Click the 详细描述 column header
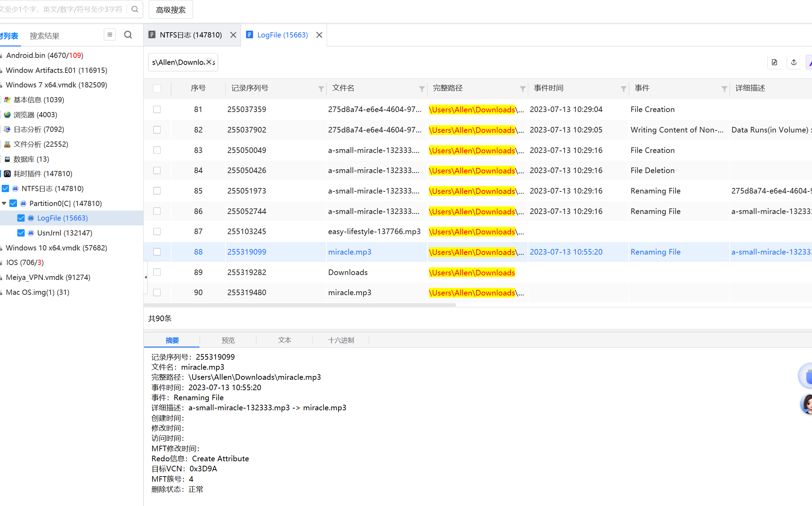This screenshot has height=506, width=812. pyautogui.click(x=750, y=88)
